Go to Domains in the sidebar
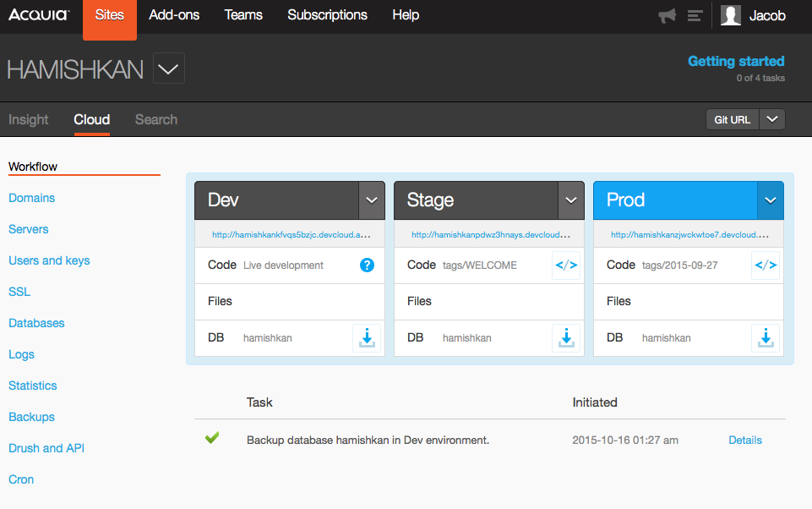The image size is (812, 509). (x=31, y=198)
